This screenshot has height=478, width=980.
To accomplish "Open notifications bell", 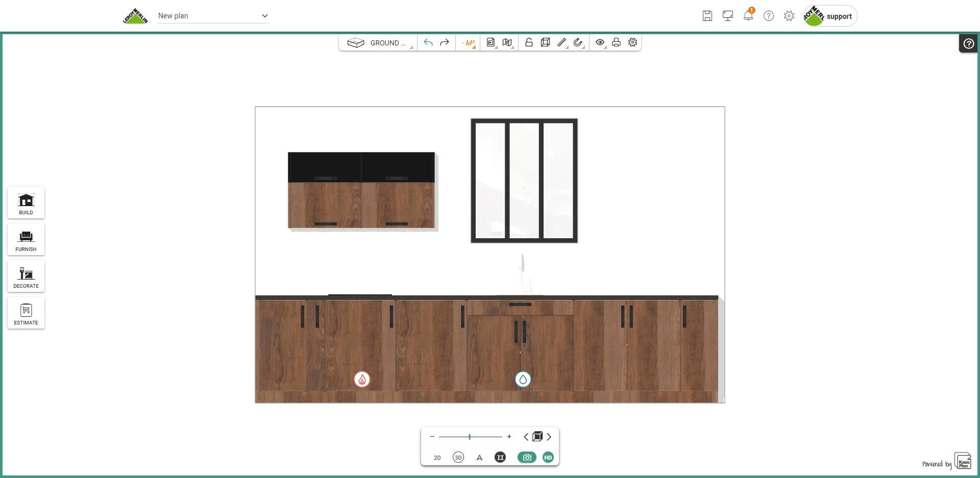I will click(x=748, y=15).
